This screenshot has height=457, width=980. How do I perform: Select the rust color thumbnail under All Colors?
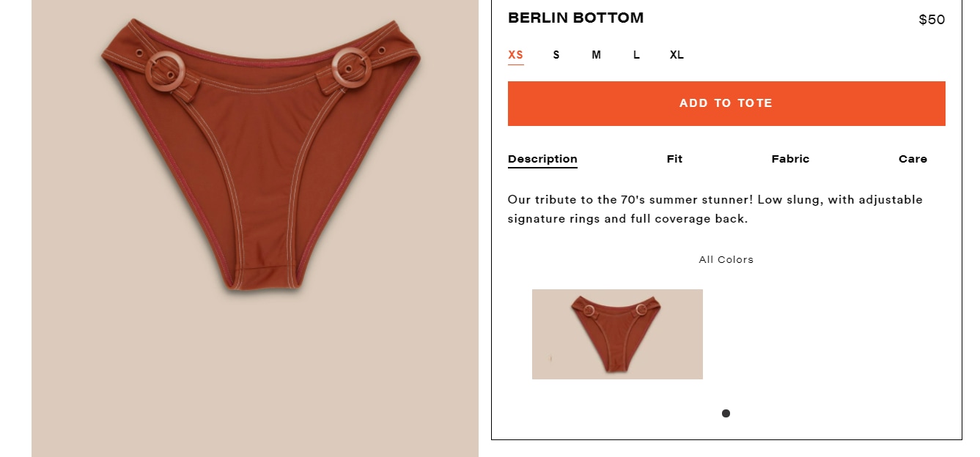click(x=617, y=334)
